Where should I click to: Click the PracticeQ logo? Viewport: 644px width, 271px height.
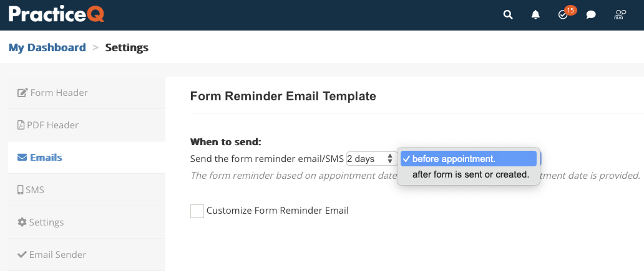point(56,14)
